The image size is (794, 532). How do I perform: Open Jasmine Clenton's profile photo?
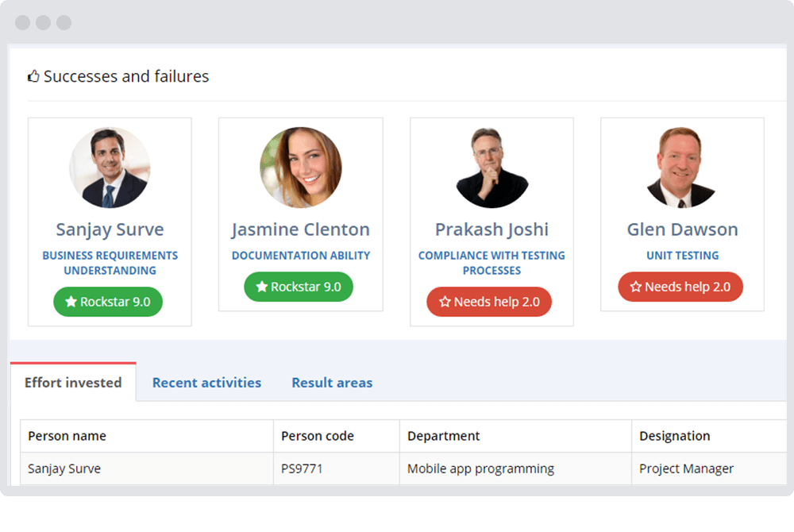tap(301, 168)
